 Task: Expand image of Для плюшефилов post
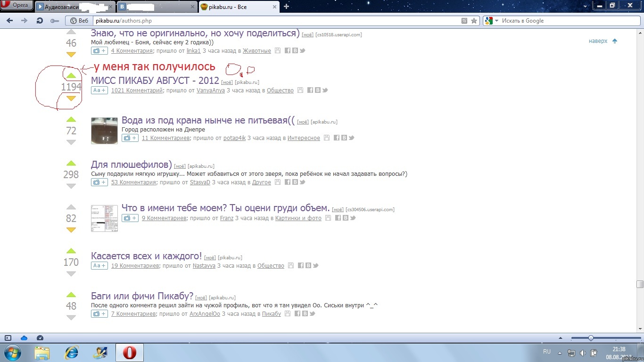click(x=99, y=182)
